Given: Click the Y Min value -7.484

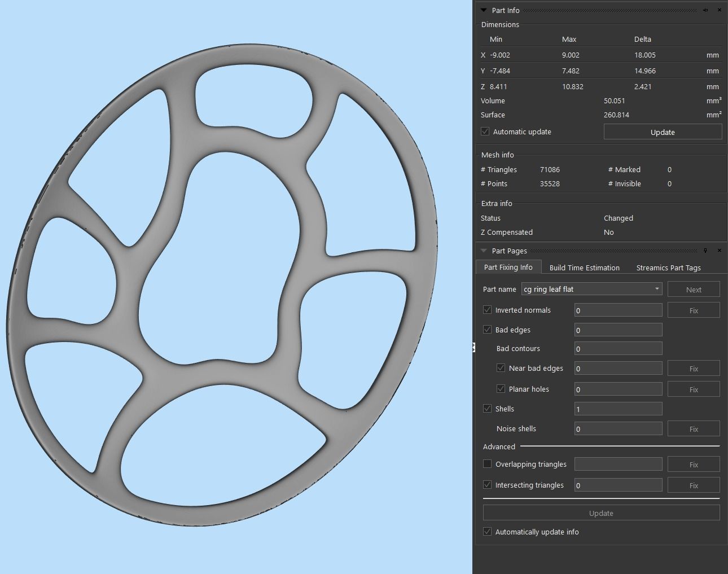Looking at the screenshot, I should coord(500,71).
